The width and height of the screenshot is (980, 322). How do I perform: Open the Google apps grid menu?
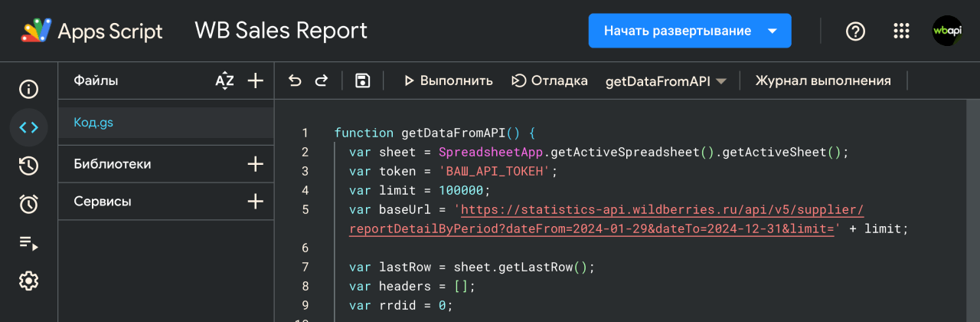click(x=901, y=31)
